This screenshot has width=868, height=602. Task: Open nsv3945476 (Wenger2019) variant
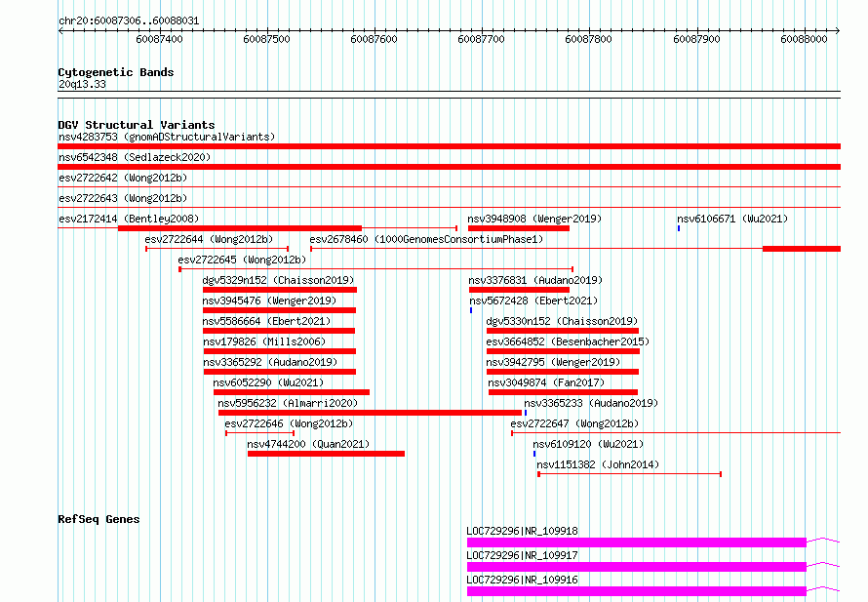pos(269,301)
